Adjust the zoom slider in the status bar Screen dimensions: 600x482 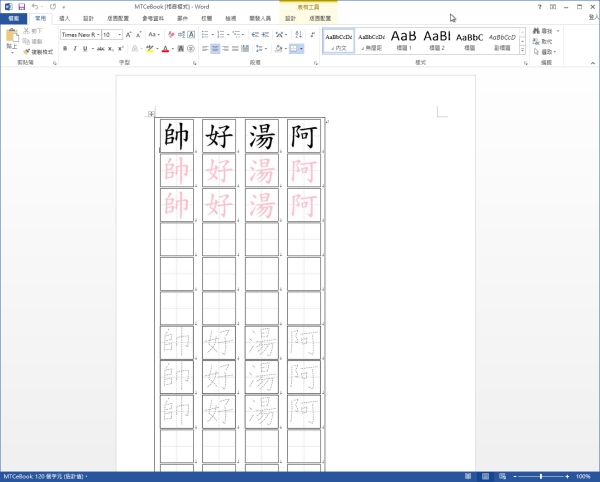[x=542, y=476]
